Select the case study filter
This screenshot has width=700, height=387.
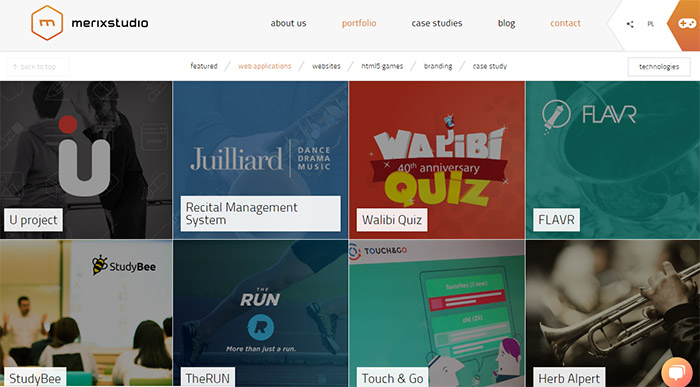490,66
